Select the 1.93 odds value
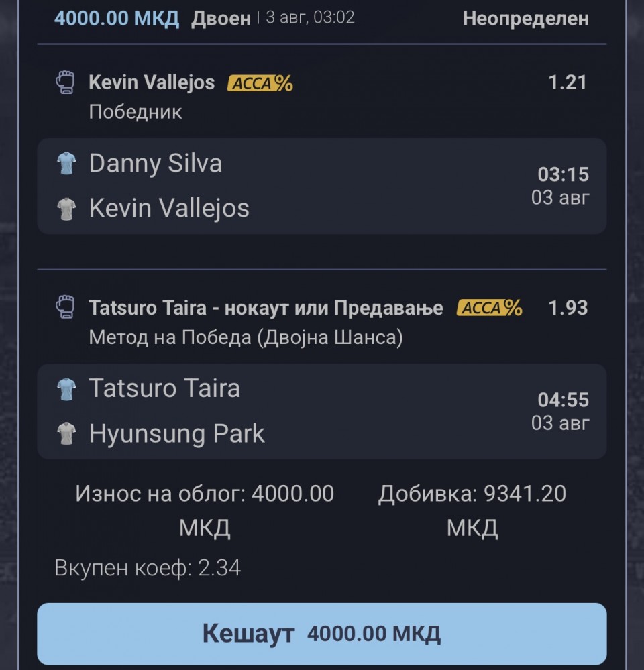 point(568,308)
